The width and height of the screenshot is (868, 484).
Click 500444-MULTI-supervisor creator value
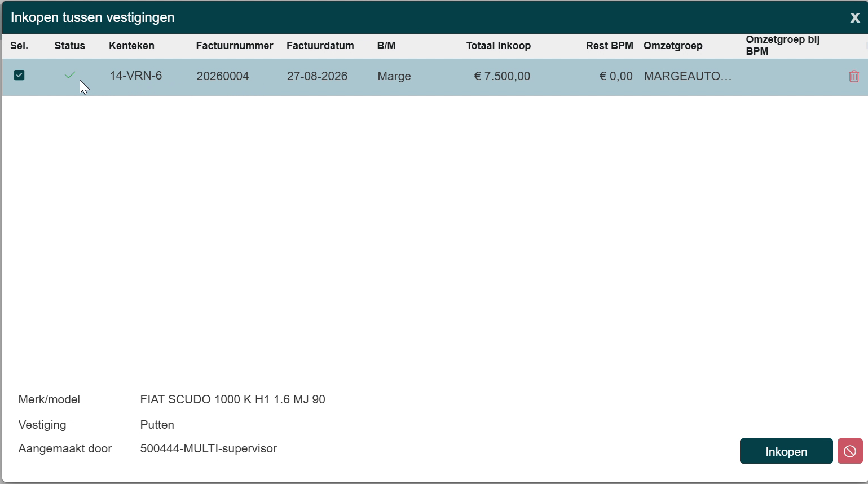coord(209,448)
